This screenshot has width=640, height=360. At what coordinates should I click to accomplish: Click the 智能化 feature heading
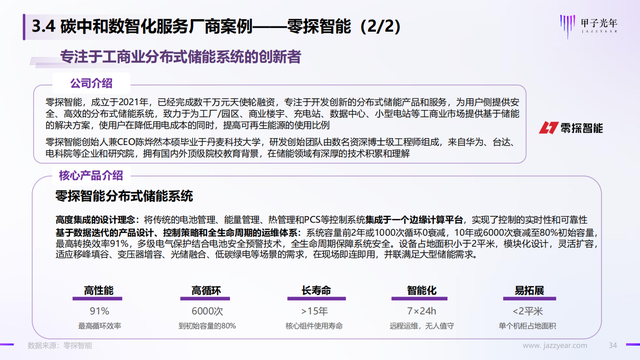tap(422, 291)
